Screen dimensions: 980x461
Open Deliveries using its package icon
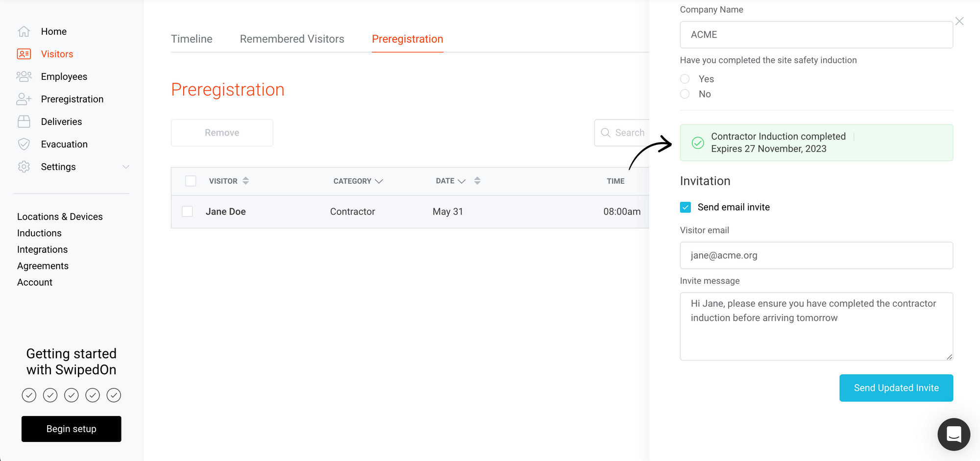point(24,121)
